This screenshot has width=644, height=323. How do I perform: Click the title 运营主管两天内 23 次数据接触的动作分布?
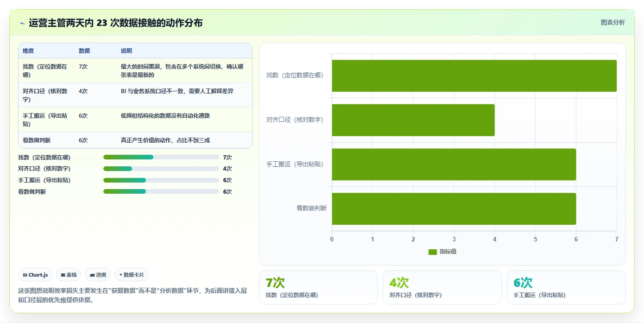point(115,23)
